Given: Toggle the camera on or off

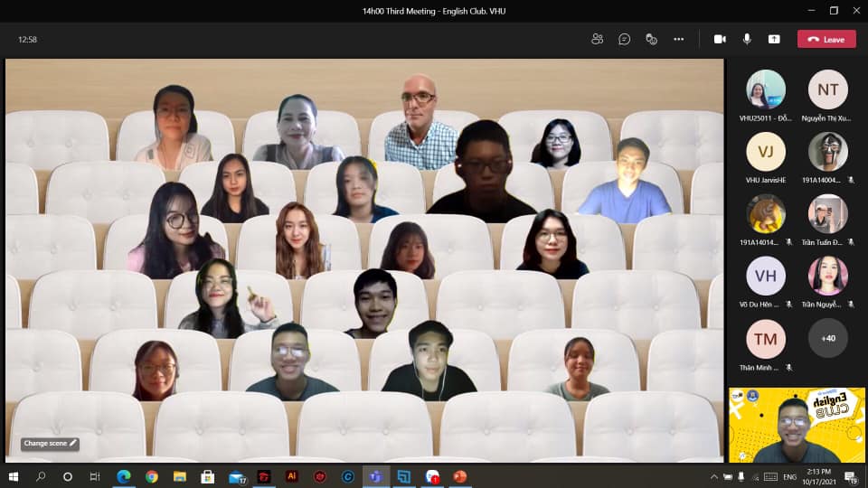Looking at the screenshot, I should [720, 39].
